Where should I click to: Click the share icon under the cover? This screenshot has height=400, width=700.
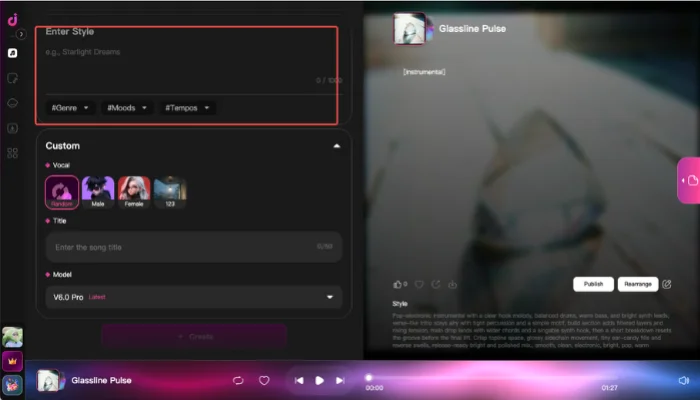point(436,284)
